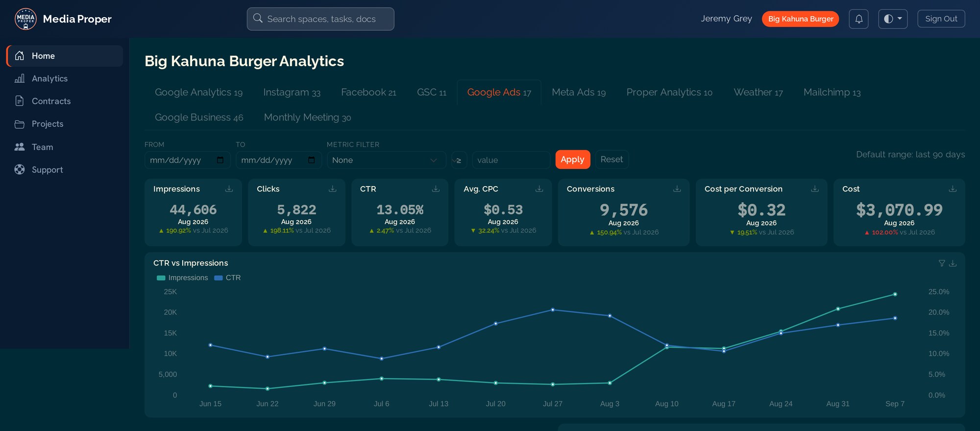Click the metric filter value field
This screenshot has height=431, width=980.
511,160
